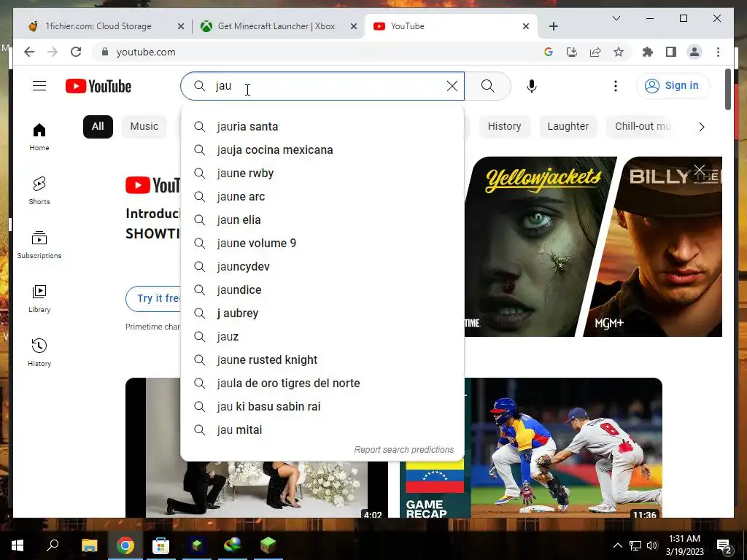Choose suggestion 'jaune arc'

322,197
